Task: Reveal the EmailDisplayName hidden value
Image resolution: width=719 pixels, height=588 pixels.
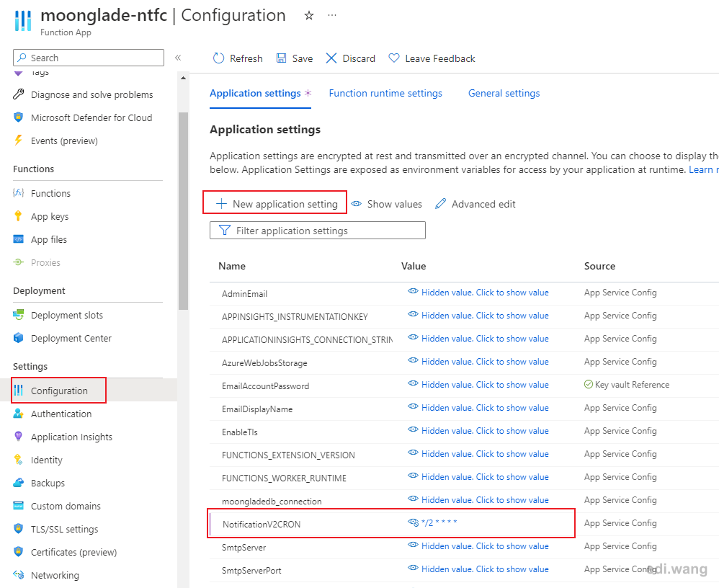Action: point(478,407)
